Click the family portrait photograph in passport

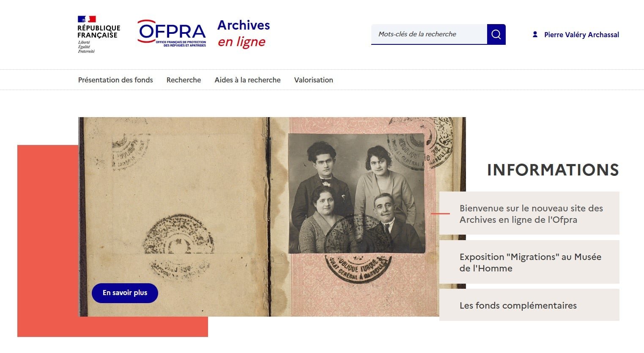coord(356,193)
